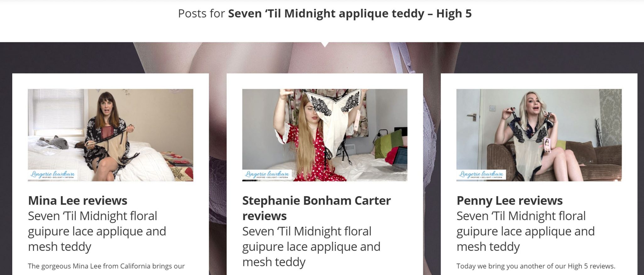Open the Penny Lee review video thumbnail
Screen dimensions: 644x275
pos(539,135)
